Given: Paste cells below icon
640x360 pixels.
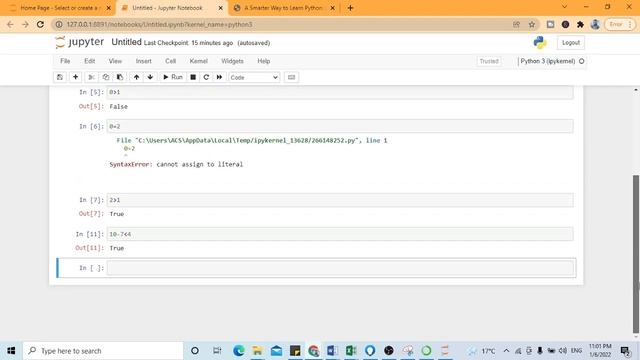Looking at the screenshot, I should tap(120, 77).
